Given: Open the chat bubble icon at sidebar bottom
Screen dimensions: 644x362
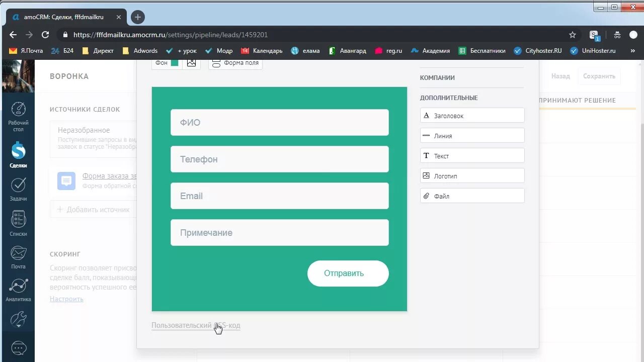Looking at the screenshot, I should 18,348.
